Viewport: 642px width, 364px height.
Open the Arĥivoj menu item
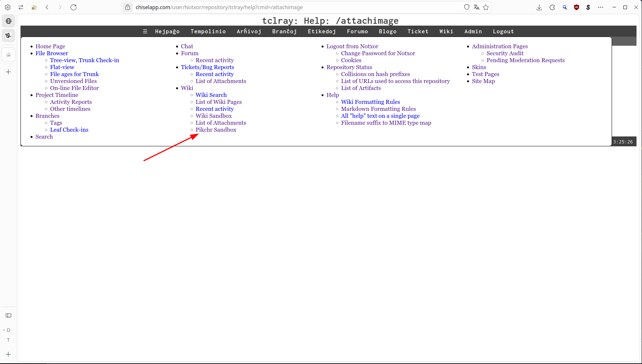coord(249,31)
